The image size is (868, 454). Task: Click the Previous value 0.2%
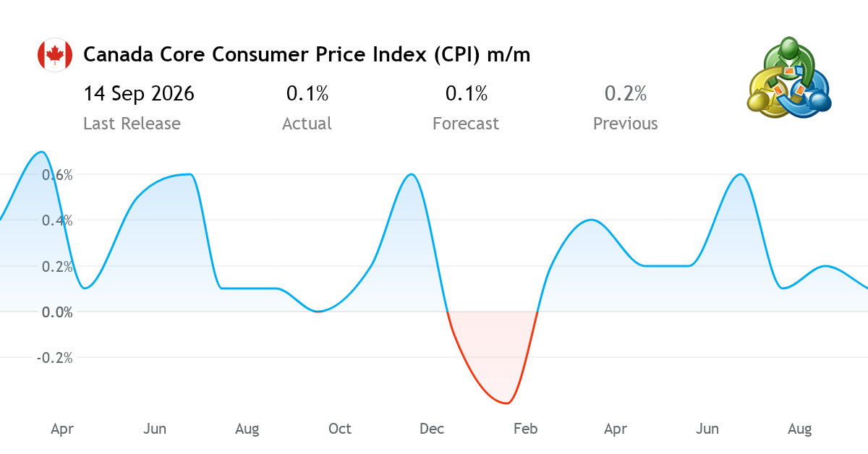tap(626, 93)
